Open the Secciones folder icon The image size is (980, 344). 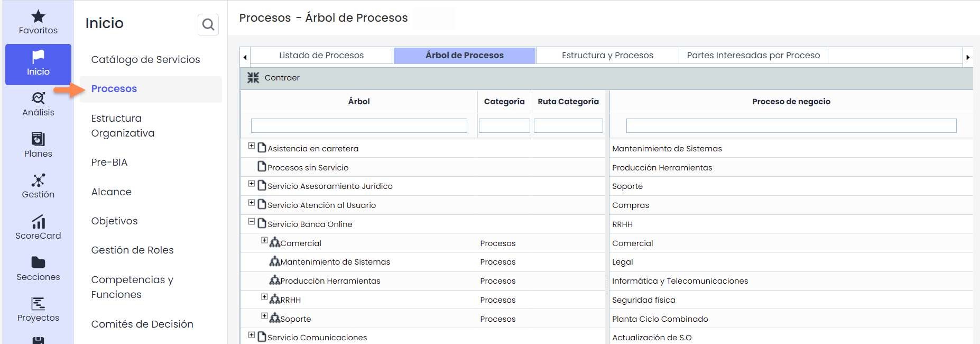click(38, 262)
